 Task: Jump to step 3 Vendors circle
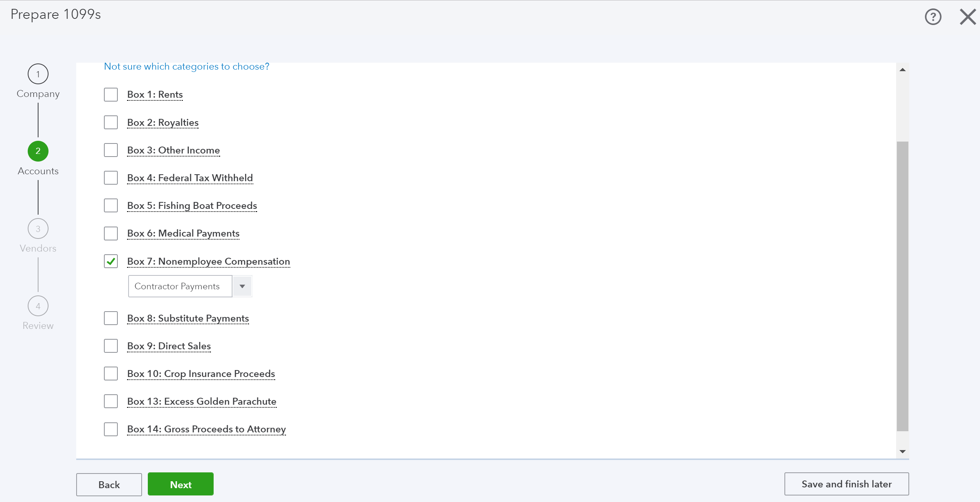[x=38, y=229]
